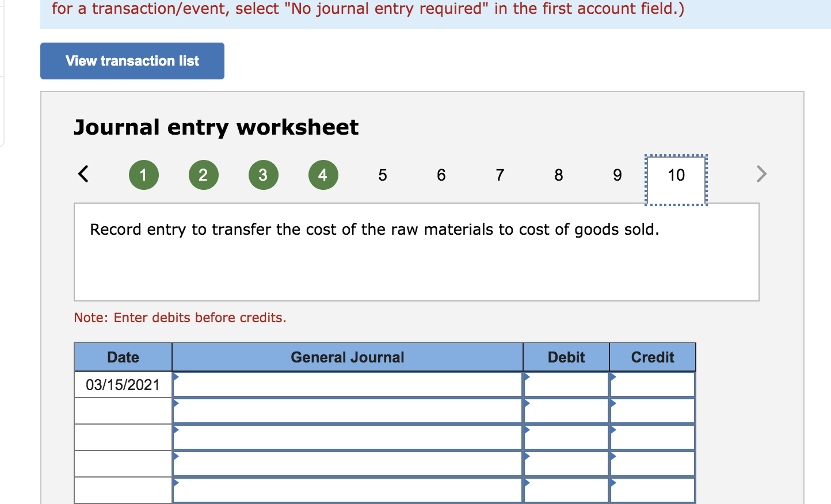The width and height of the screenshot is (831, 504).
Task: Switch to journal entry 9
Action: [617, 175]
